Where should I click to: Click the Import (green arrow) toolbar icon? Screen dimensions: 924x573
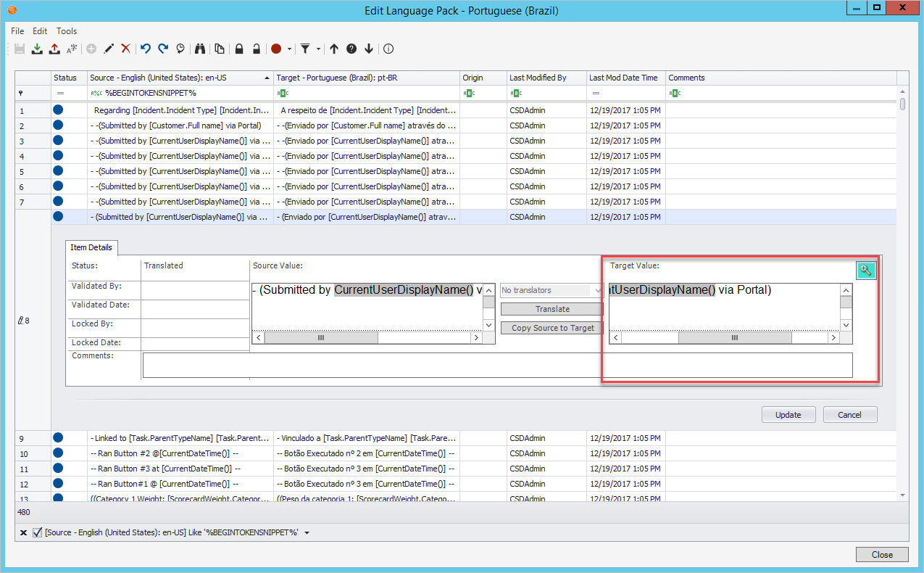tap(37, 49)
